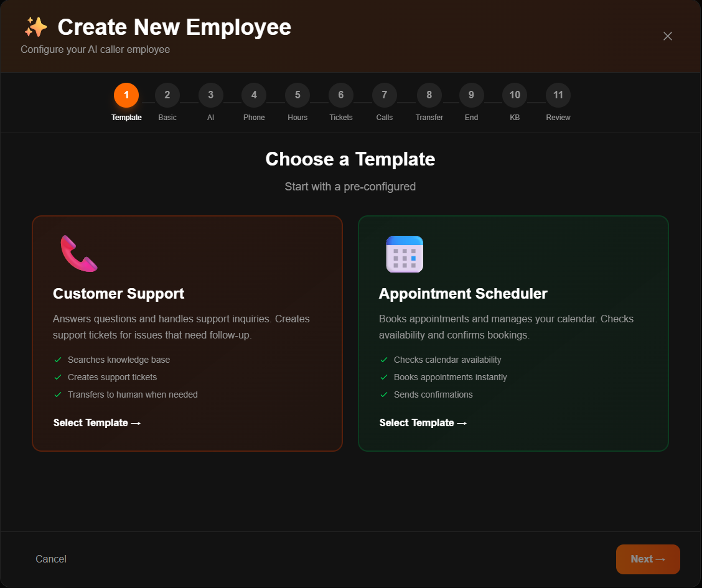
Task: Click 'Searches knowledge base' feature text
Action: (x=119, y=360)
